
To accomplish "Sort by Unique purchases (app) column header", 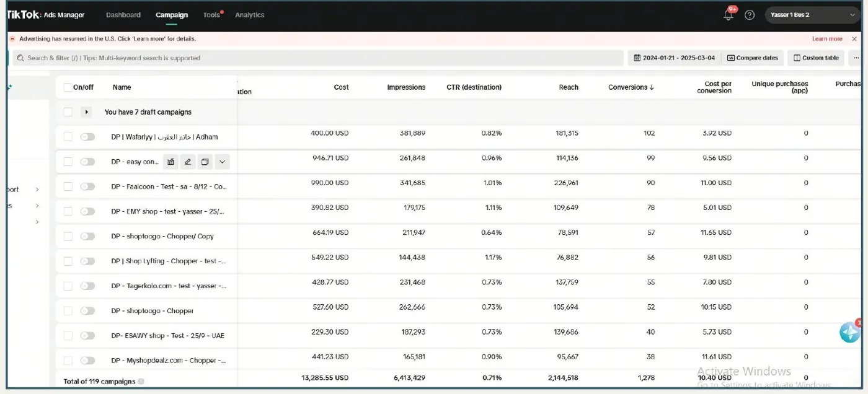I will click(780, 87).
